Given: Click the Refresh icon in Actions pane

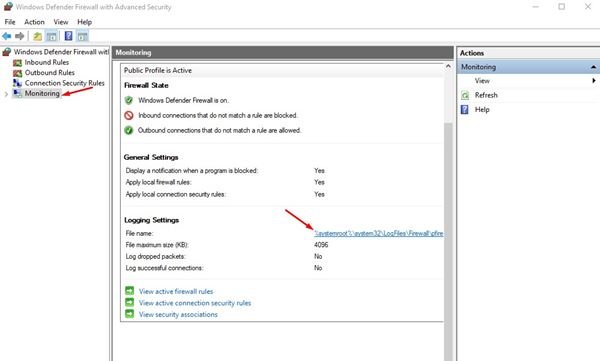Looking at the screenshot, I should coord(465,95).
